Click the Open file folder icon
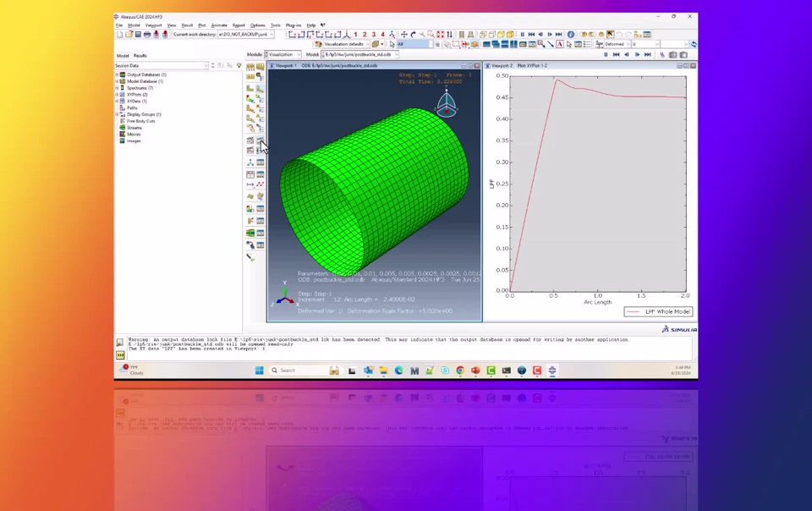This screenshot has height=511, width=812. tap(129, 34)
